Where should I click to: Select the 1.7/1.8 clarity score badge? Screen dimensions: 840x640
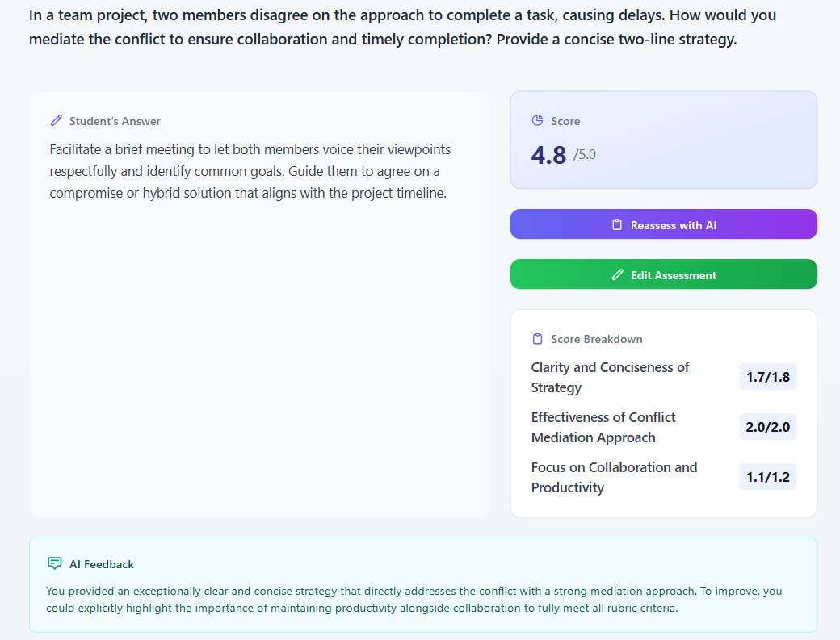(767, 377)
